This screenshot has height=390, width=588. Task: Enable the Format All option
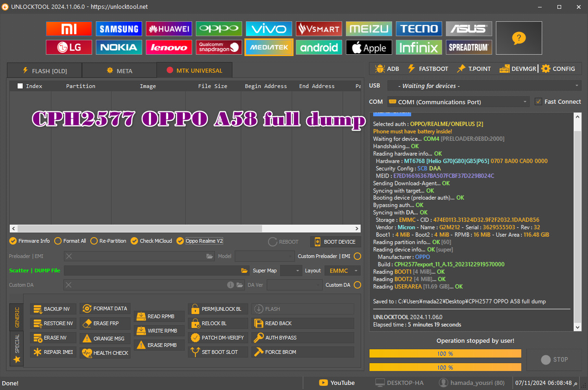point(70,241)
